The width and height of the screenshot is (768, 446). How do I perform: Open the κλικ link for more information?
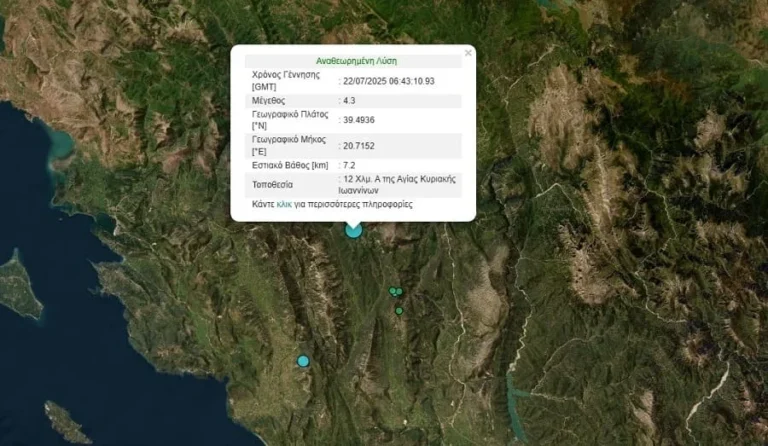284,204
